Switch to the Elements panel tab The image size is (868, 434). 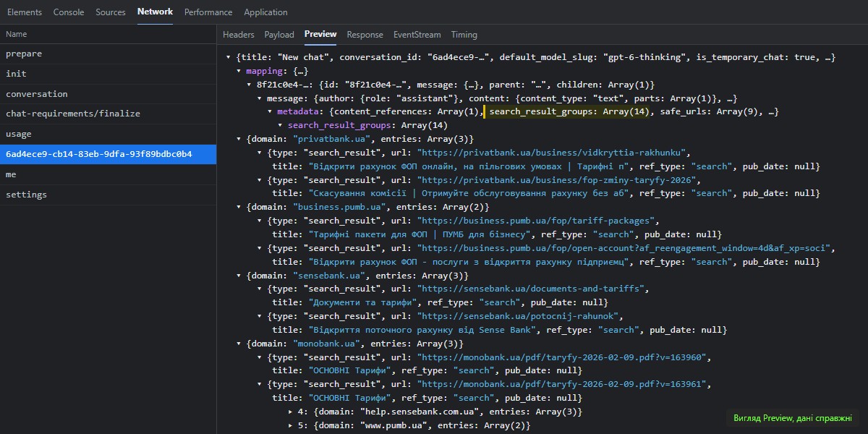coord(25,12)
